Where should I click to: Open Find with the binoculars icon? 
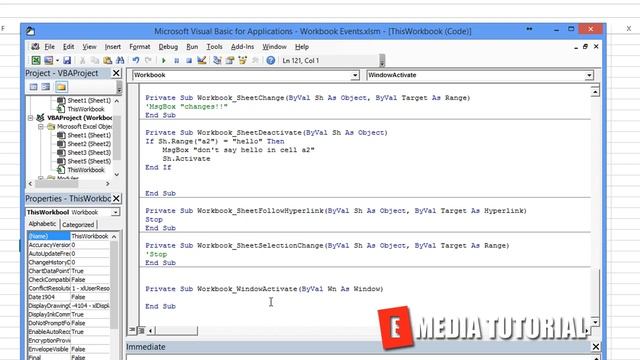[x=120, y=60]
